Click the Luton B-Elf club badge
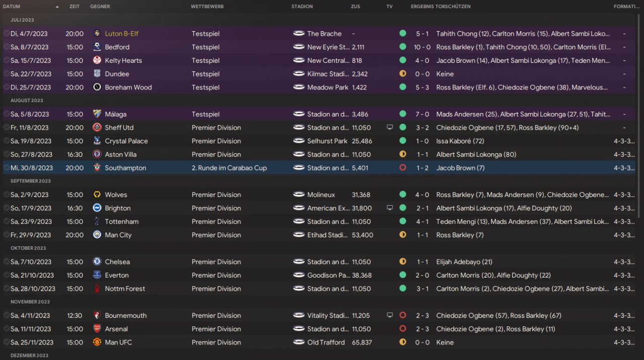644x360 pixels. (x=97, y=34)
